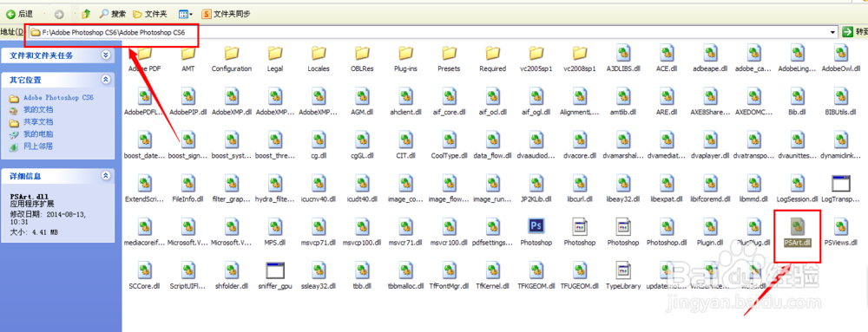The height and width of the screenshot is (332, 868).
Task: Select the Plug-ins folder
Action: (405, 59)
